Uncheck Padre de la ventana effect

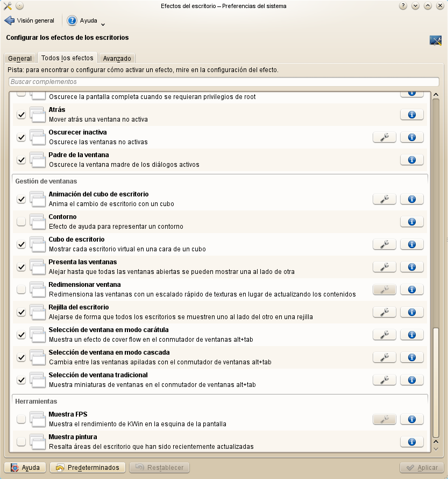21,160
